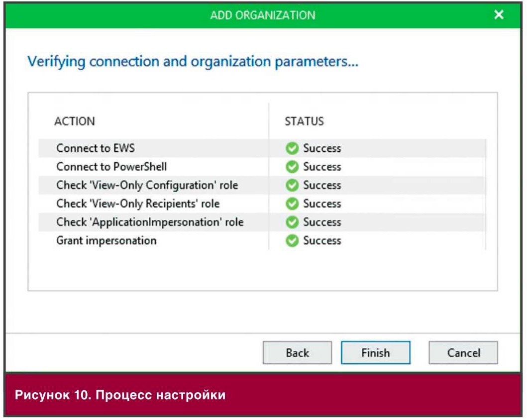Screen dimensions: 527x420
Task: Select Check 'View-Only Recipients' role row
Action: (x=262, y=204)
